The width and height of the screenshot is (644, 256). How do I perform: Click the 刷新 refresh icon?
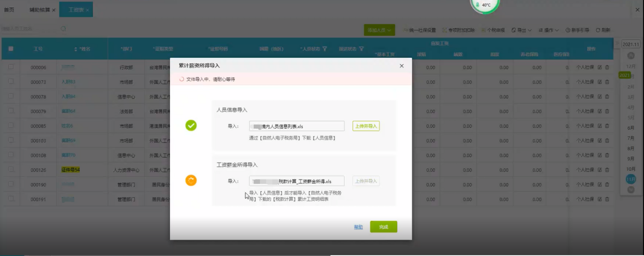coord(598,30)
